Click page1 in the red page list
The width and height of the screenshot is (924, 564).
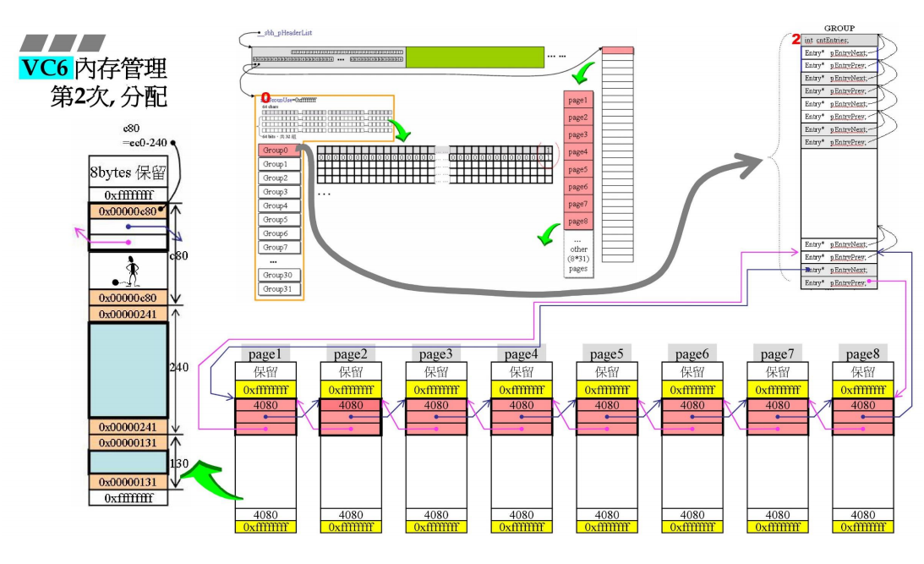pyautogui.click(x=578, y=100)
